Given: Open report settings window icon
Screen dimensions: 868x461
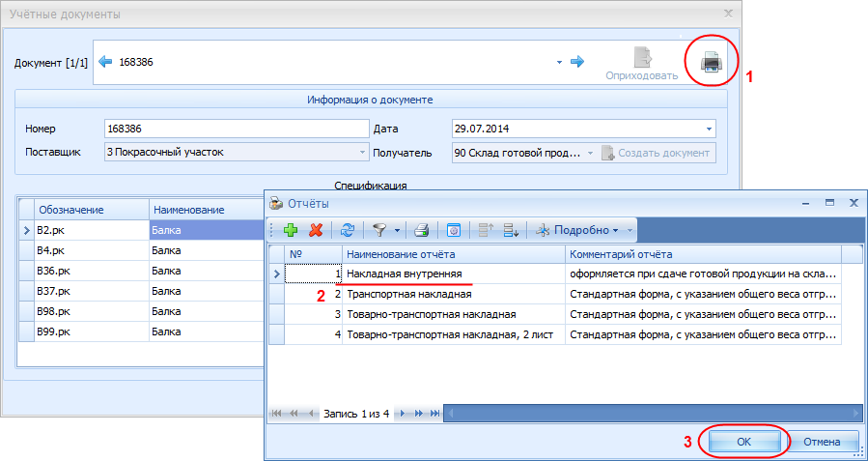Looking at the screenshot, I should tap(454, 230).
